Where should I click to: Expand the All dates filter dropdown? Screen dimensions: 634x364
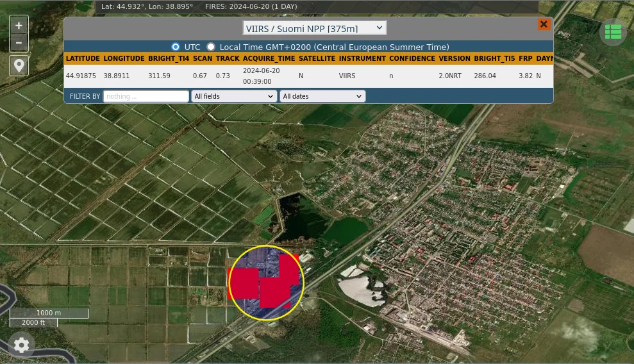coord(322,96)
